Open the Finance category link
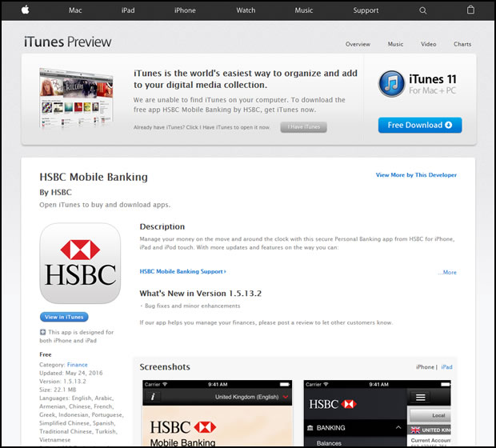 [77, 365]
